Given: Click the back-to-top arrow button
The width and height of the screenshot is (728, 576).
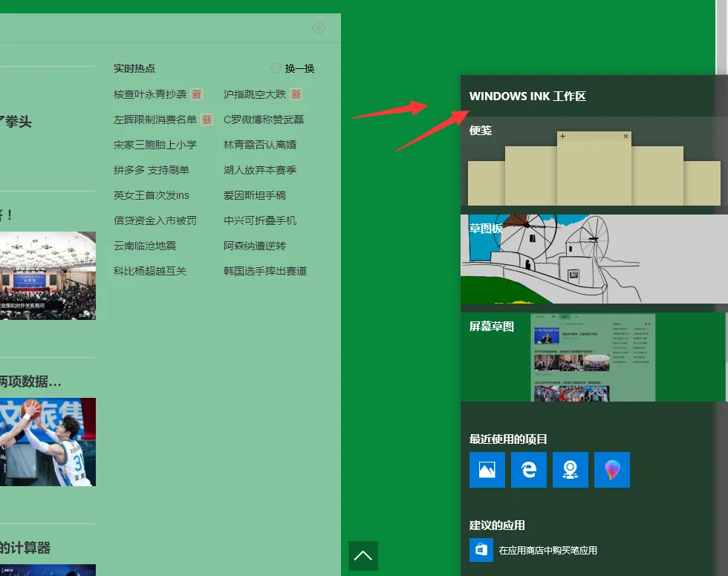Looking at the screenshot, I should pyautogui.click(x=363, y=555).
